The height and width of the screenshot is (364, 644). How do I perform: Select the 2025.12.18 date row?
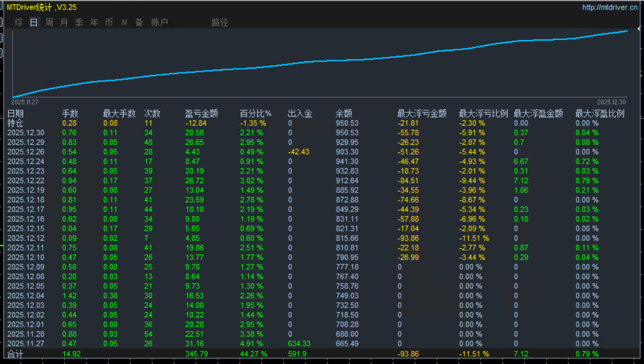322,200
